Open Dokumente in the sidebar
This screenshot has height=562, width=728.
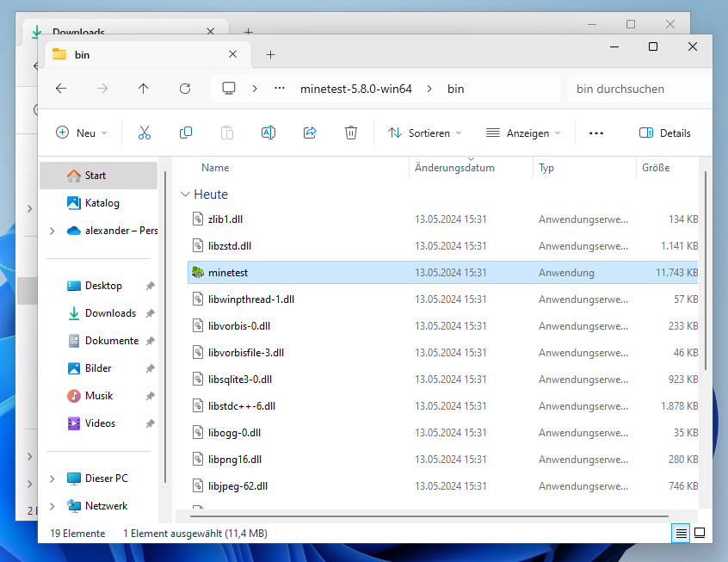98,341
